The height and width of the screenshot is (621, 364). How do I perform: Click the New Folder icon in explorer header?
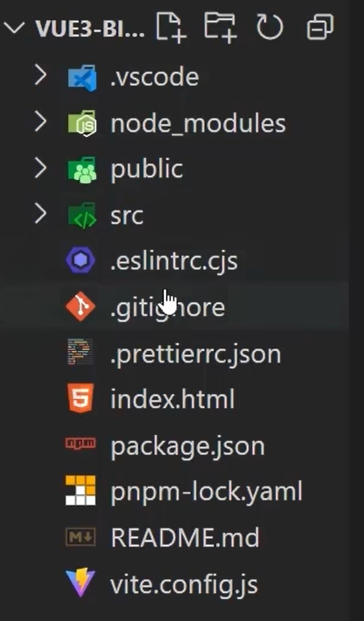(220, 27)
